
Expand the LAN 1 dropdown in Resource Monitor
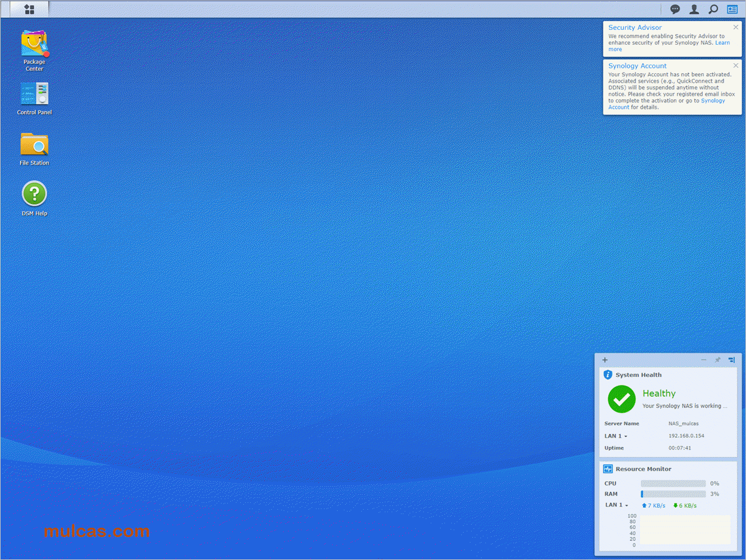click(617, 505)
